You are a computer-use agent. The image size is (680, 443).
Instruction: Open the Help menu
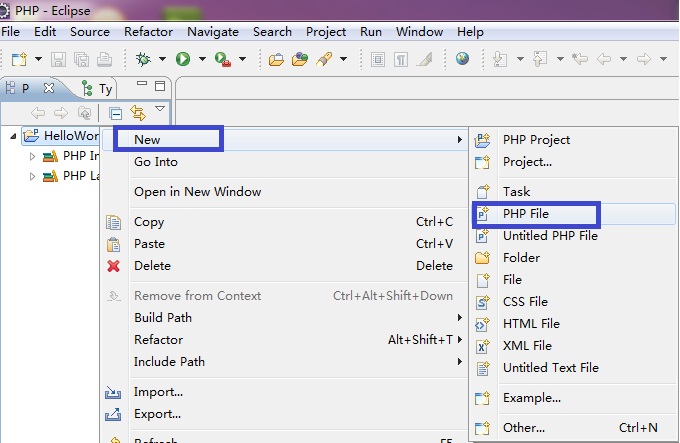point(470,32)
